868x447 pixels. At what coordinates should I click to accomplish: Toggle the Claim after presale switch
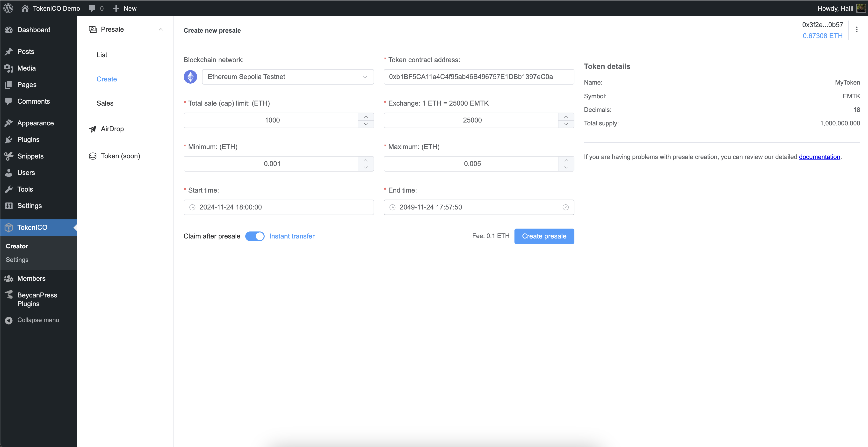pos(255,236)
